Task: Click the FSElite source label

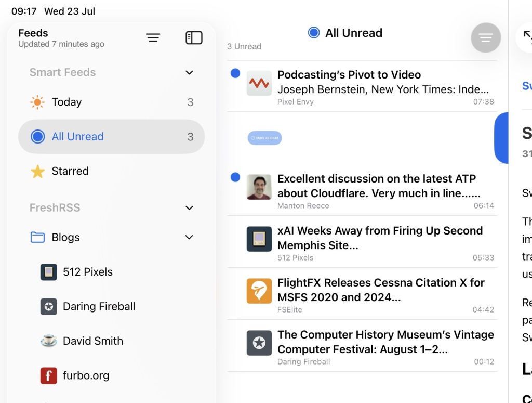Action: (290, 309)
